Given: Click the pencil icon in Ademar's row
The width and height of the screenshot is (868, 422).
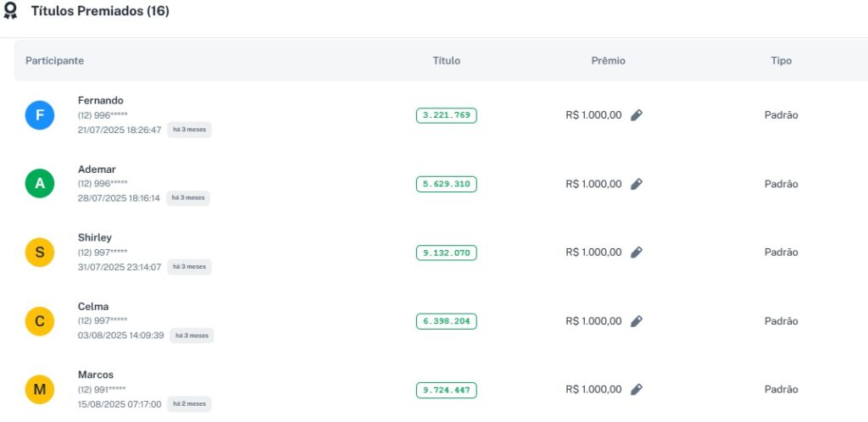Looking at the screenshot, I should [x=637, y=184].
